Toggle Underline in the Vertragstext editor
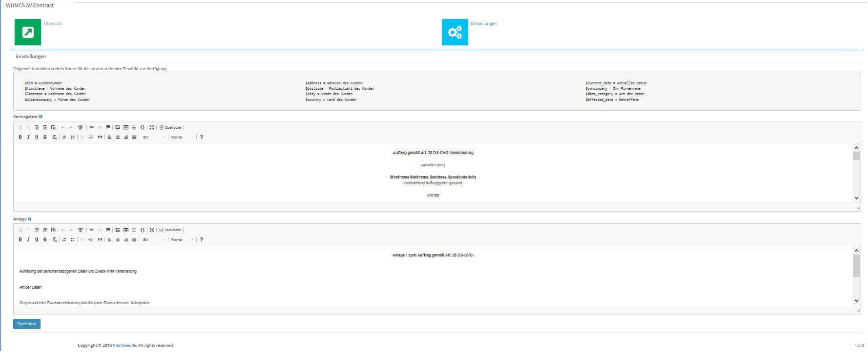Screen dimensions: 868x354 (x=37, y=138)
